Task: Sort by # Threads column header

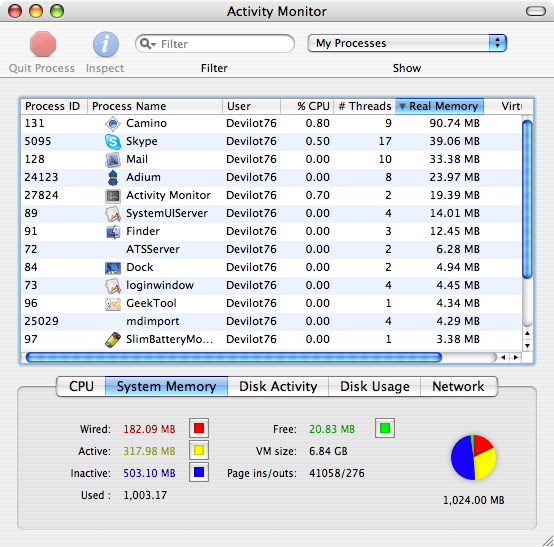Action: click(365, 106)
